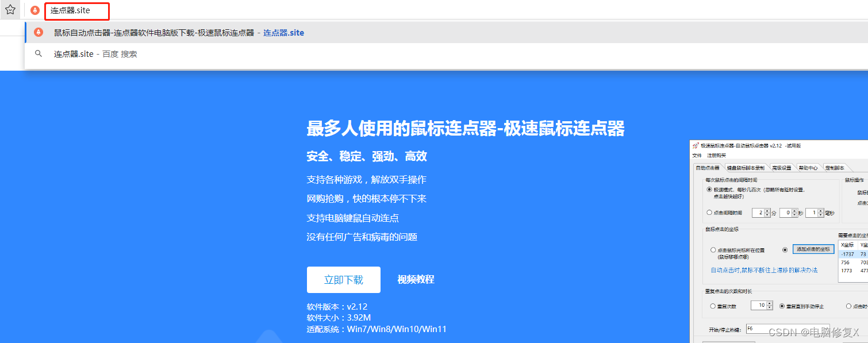Screen dimensions: 868x343
Task: Click the 开始/停止热键 field showing F6
Action: pos(788,329)
